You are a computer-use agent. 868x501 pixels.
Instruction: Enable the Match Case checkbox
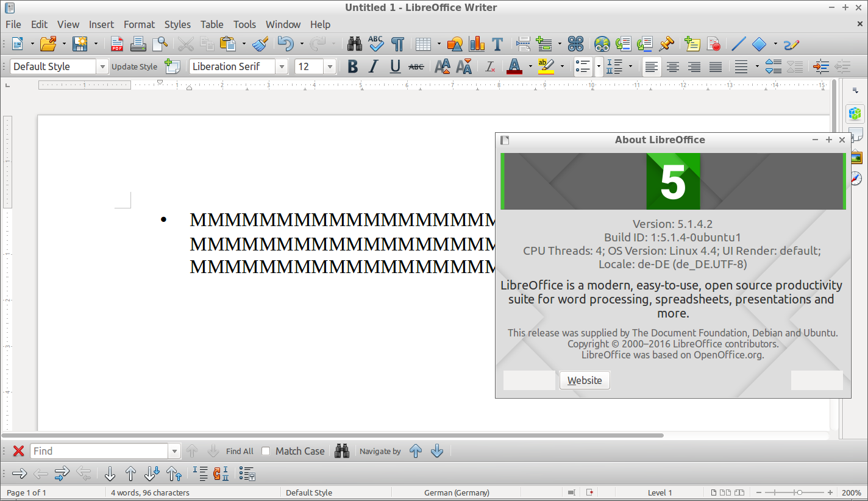pos(266,451)
